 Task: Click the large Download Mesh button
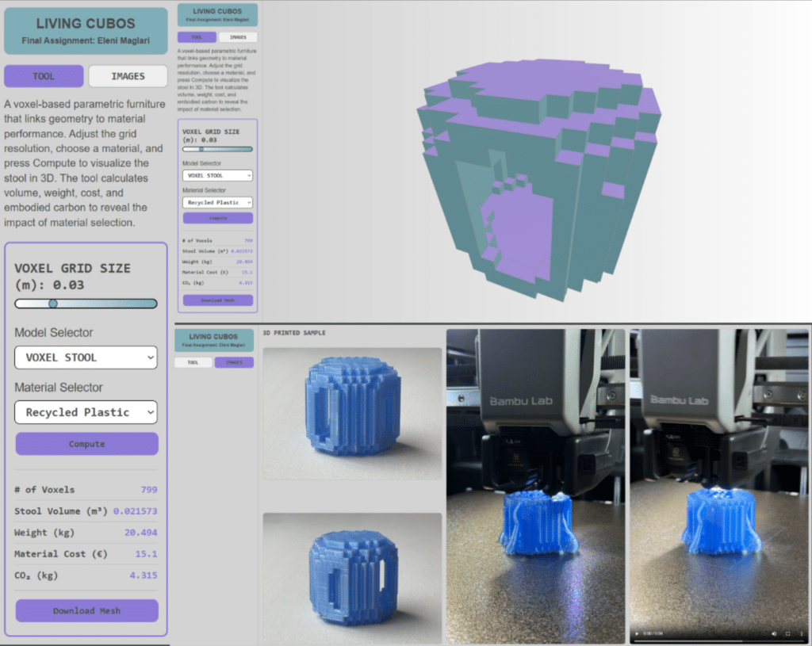point(86,610)
